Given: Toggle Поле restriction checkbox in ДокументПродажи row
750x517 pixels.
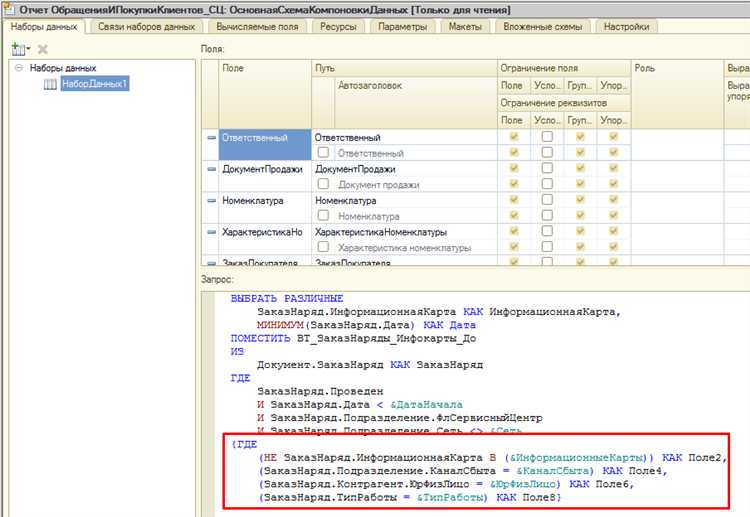Looking at the screenshot, I should click(514, 168).
